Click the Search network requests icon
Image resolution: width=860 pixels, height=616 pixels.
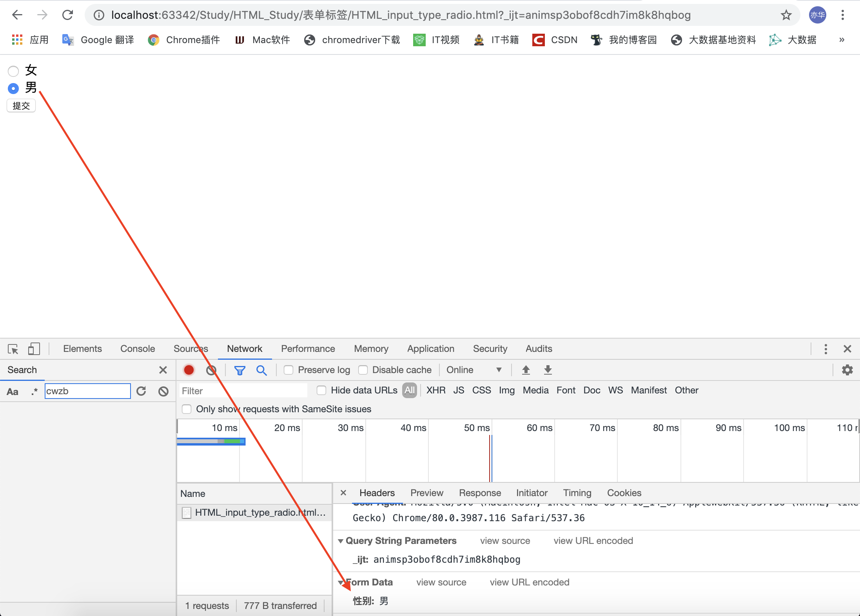coord(262,370)
